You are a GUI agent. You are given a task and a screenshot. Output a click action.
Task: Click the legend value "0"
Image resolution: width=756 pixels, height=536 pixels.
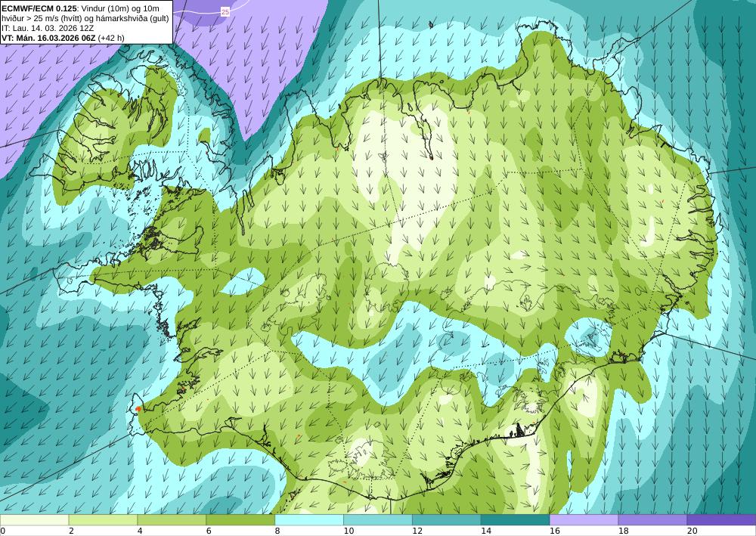tap(3, 531)
